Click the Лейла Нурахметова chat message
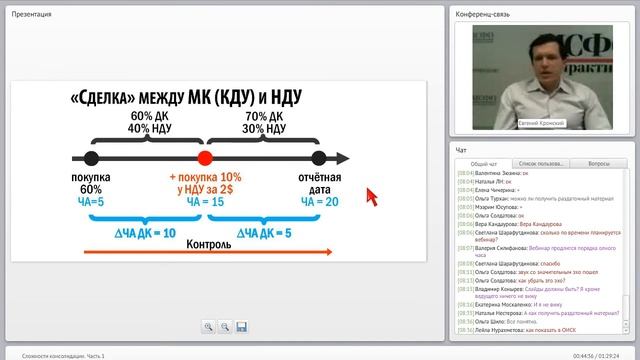This screenshot has height=360, width=640. [517, 330]
